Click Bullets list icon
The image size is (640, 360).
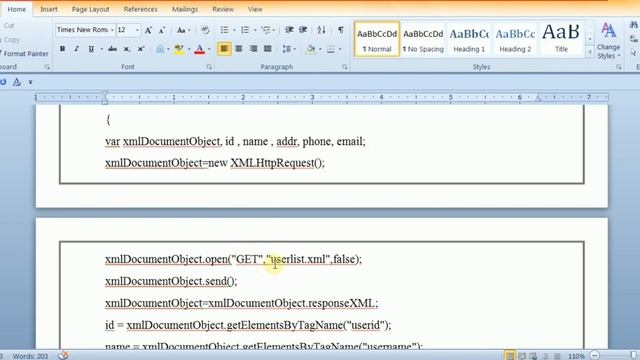[x=224, y=30]
